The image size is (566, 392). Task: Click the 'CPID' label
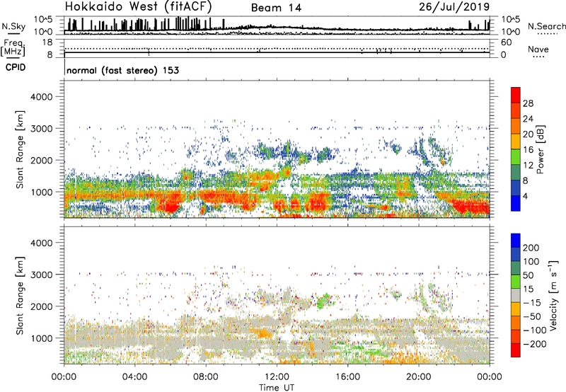(15, 67)
